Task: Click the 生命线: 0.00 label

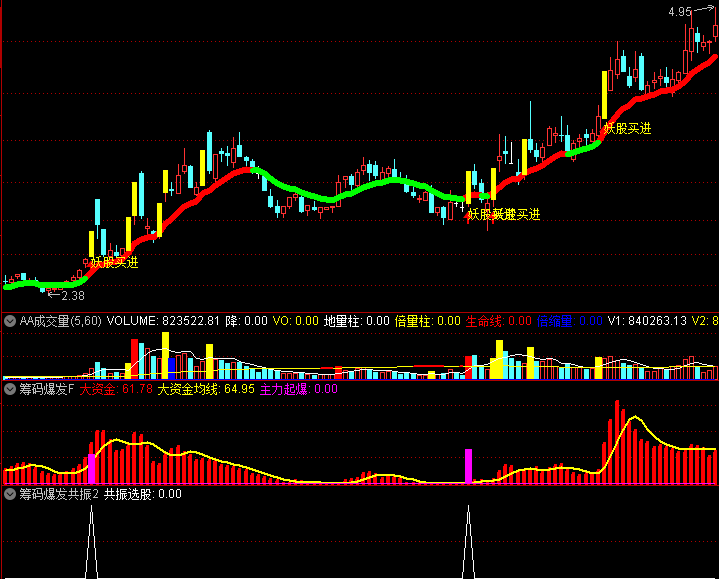Action: click(498, 321)
